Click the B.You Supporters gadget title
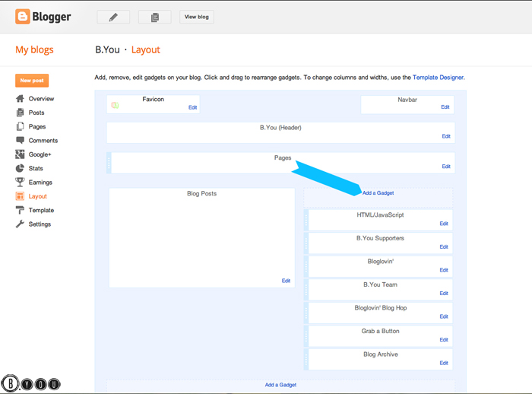The width and height of the screenshot is (532, 394). (380, 238)
